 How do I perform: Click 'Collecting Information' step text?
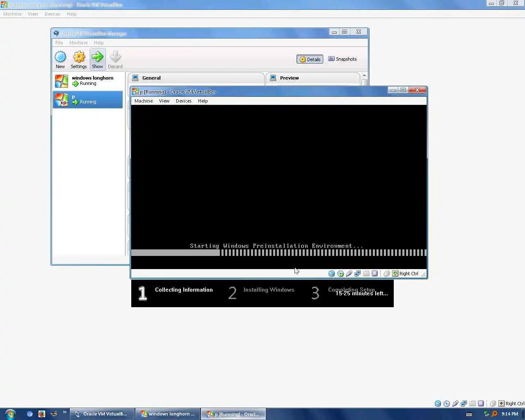point(184,290)
